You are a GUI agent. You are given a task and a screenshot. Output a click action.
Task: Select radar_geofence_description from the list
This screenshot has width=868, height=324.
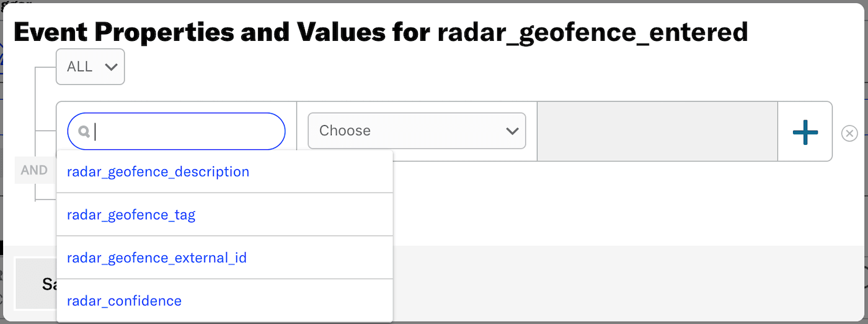(158, 172)
